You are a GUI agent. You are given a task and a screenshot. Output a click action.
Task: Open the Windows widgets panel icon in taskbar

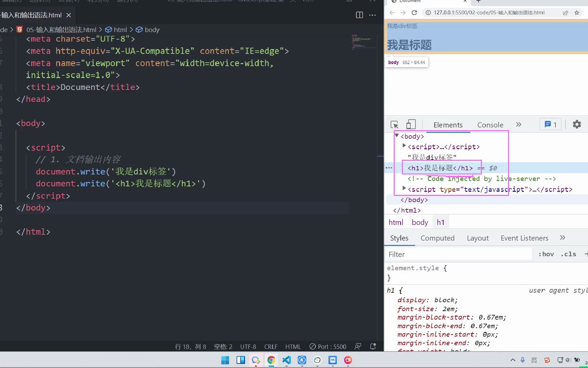pyautogui.click(x=241, y=360)
